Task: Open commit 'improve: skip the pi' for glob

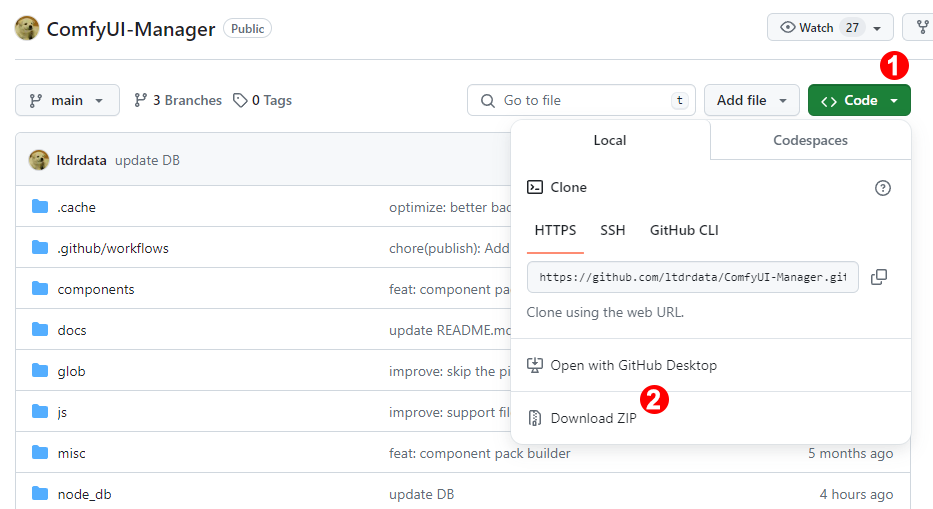Action: (450, 371)
